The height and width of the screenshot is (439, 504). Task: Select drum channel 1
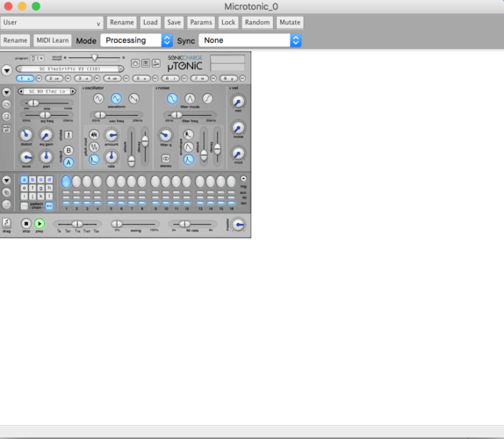point(25,78)
